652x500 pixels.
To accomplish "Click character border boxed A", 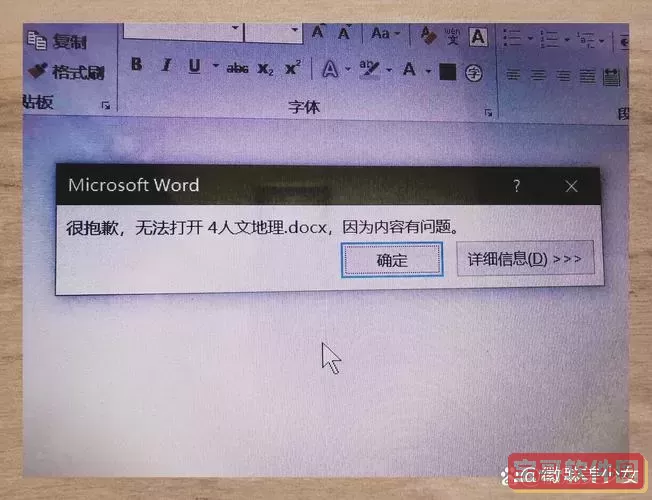I will (x=478, y=37).
